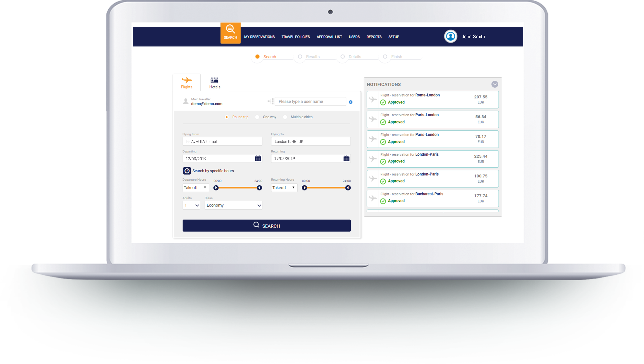Click the Hotels bed icon

pyautogui.click(x=214, y=80)
